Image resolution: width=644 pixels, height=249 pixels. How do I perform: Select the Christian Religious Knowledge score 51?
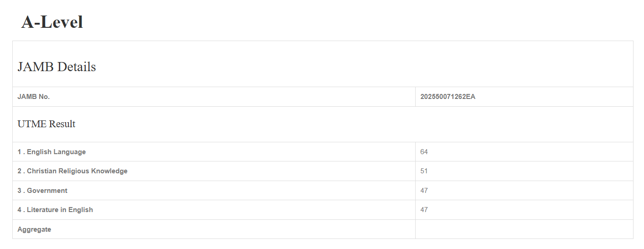click(x=424, y=171)
